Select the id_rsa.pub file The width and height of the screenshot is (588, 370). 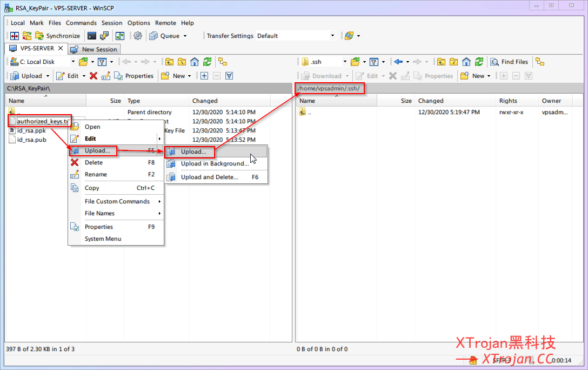click(x=32, y=140)
